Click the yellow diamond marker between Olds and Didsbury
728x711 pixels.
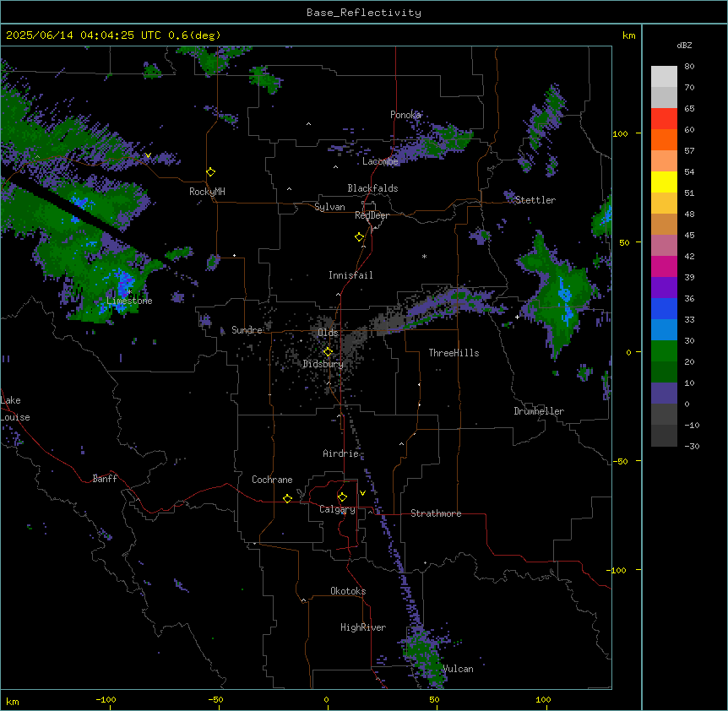(x=328, y=352)
